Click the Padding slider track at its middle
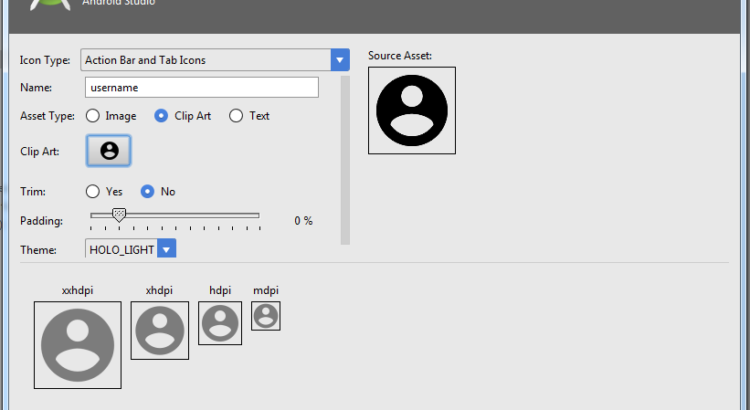The height and width of the screenshot is (410, 750). [175, 215]
